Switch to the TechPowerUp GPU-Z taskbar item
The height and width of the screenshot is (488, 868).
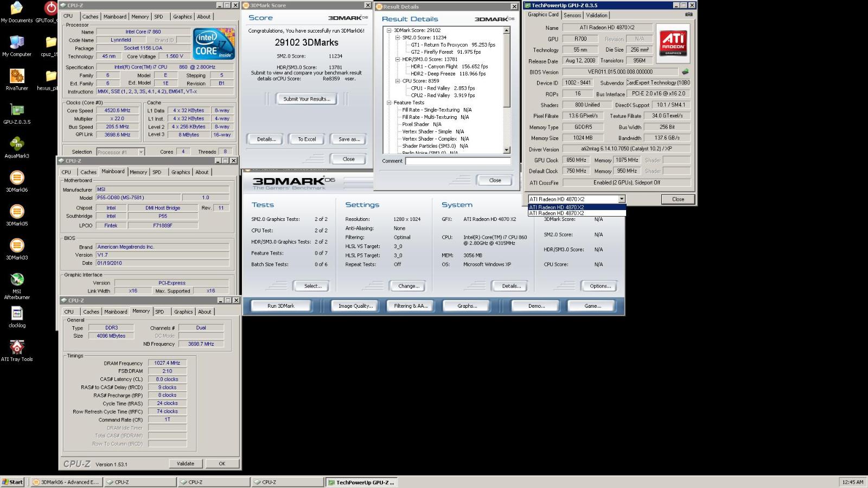coord(361,482)
